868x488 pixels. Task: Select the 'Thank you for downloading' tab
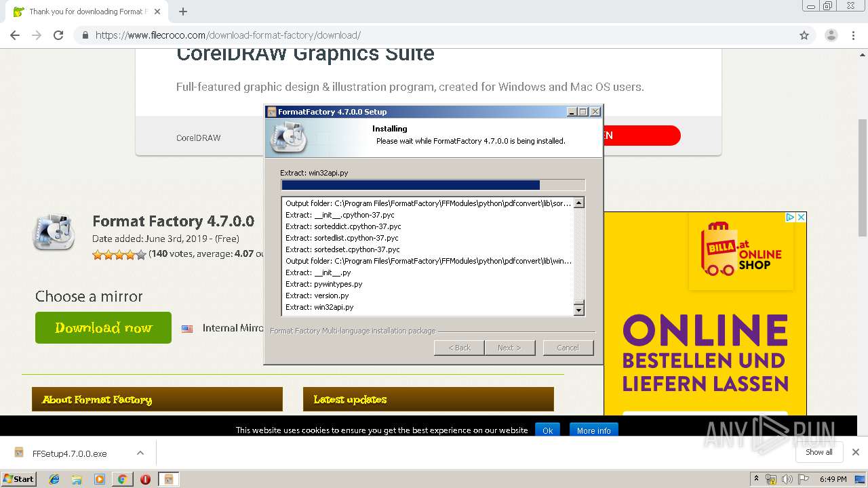point(86,12)
